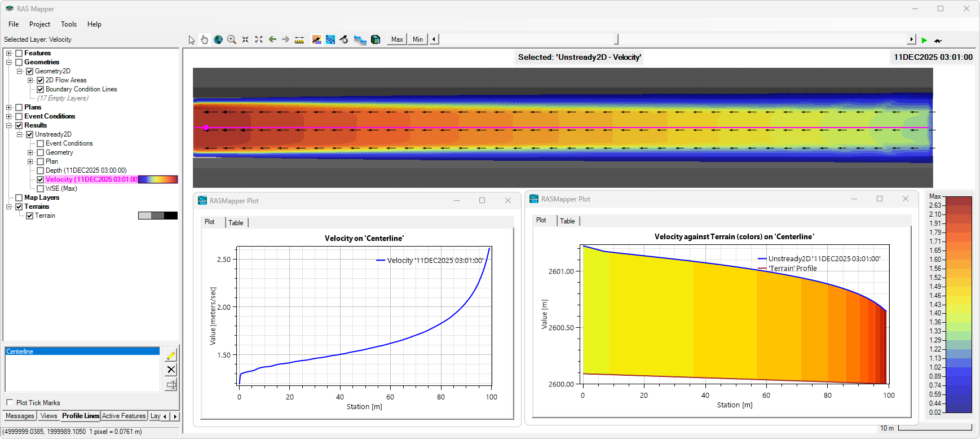Enable the WSE (Max) layer checkbox

(x=41, y=188)
